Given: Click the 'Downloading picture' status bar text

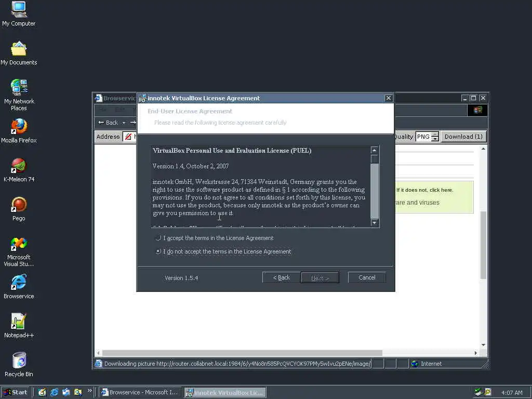Looking at the screenshot, I should (x=237, y=364).
